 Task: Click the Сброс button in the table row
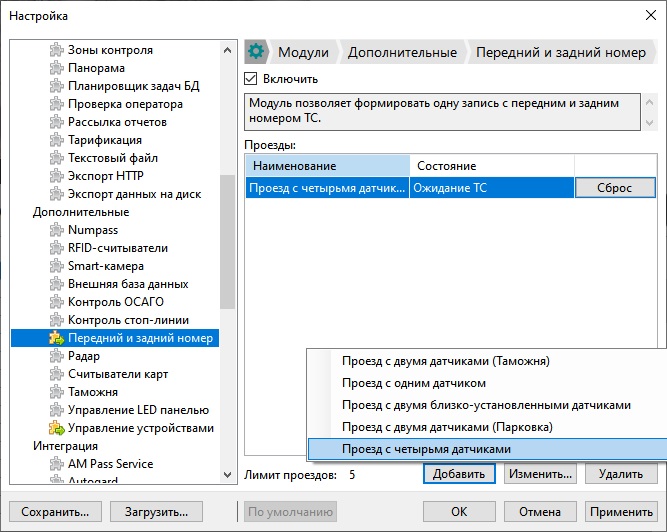[615, 188]
